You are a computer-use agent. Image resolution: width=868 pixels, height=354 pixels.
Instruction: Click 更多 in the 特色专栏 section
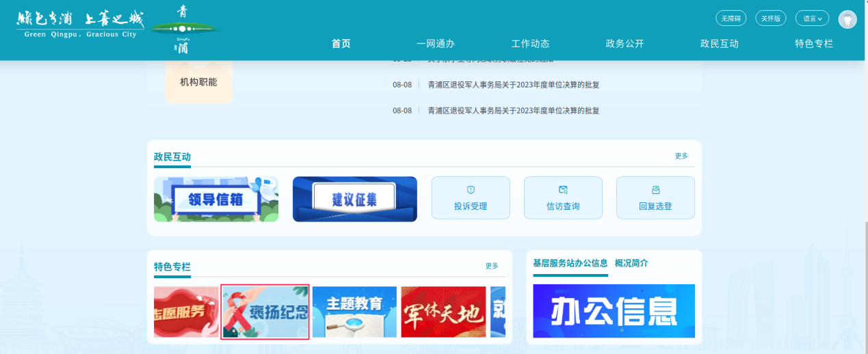click(x=492, y=266)
